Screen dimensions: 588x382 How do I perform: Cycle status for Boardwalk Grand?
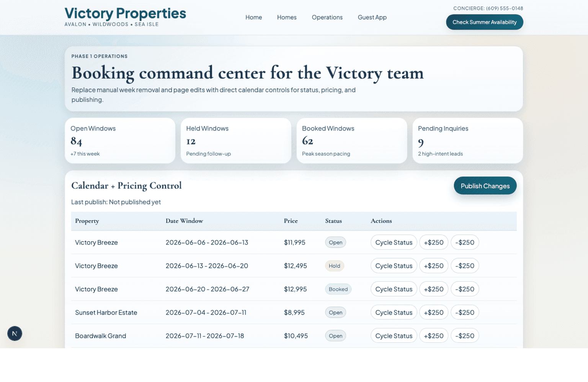[x=394, y=336]
